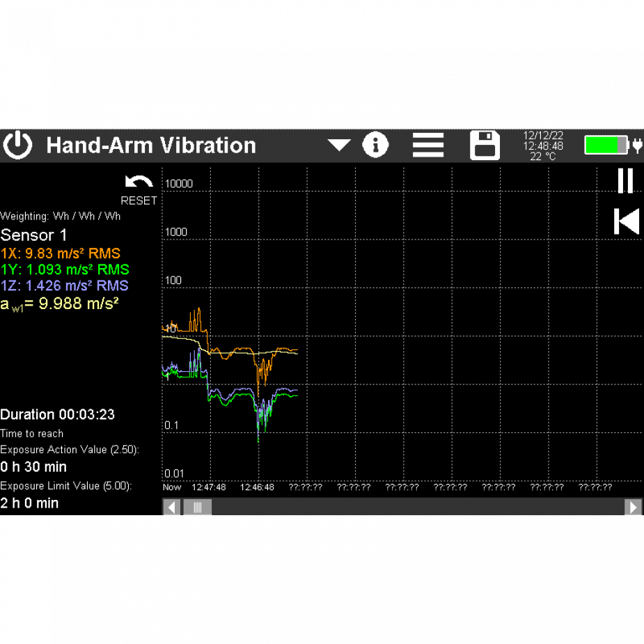Click date 12/12/22 in header
Image resolution: width=644 pixels, height=644 pixels.
pyautogui.click(x=543, y=136)
